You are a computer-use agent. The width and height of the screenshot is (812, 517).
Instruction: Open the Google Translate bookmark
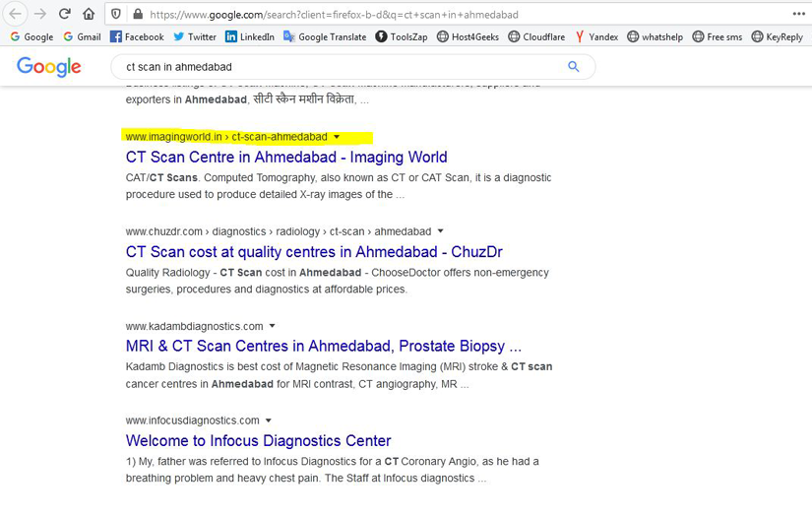(325, 36)
